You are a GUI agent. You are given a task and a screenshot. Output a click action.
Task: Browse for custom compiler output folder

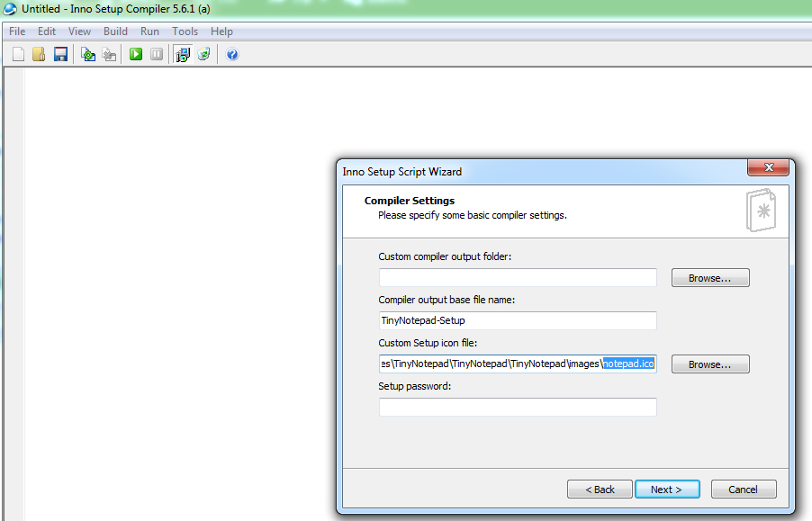click(x=710, y=278)
